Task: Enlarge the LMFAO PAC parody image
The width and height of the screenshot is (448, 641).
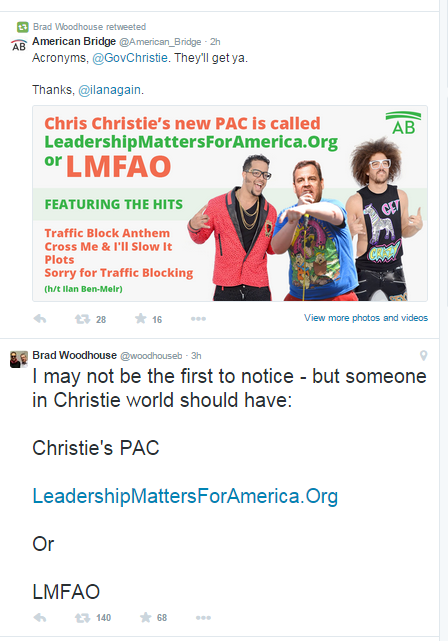Action: click(x=230, y=203)
